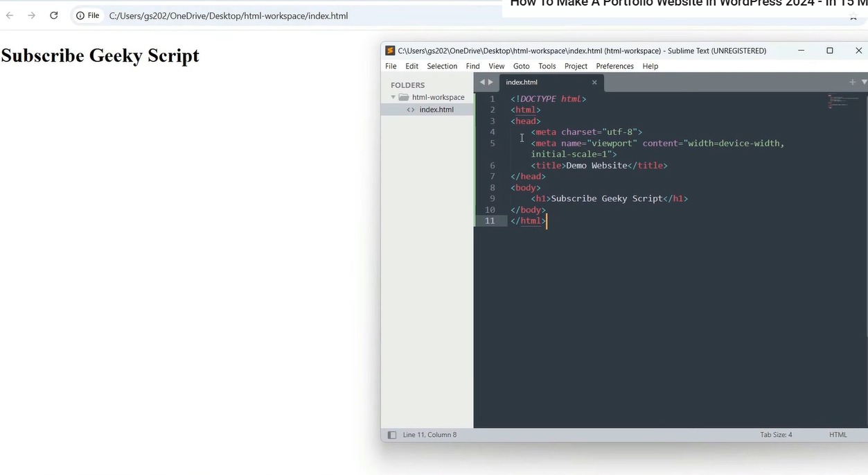The height and width of the screenshot is (475, 868).
Task: Maximize the Sublime Text window
Action: click(x=830, y=51)
